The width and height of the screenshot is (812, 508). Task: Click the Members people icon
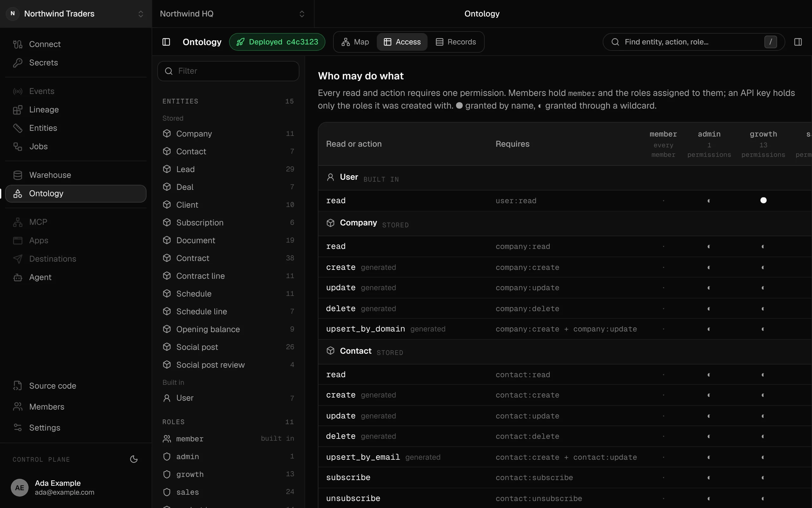[17, 406]
